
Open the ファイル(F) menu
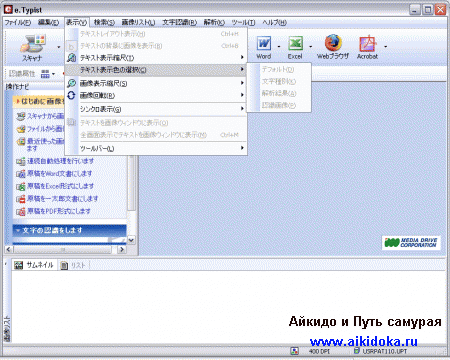tap(17, 22)
